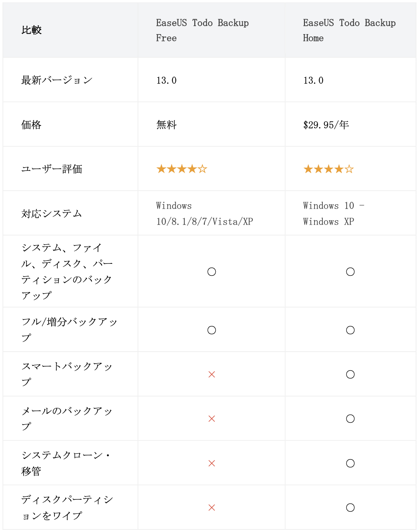Screen dimensions: 419x532
Task: Click the Home circle for スマートバックアップ
Action: click(350, 375)
